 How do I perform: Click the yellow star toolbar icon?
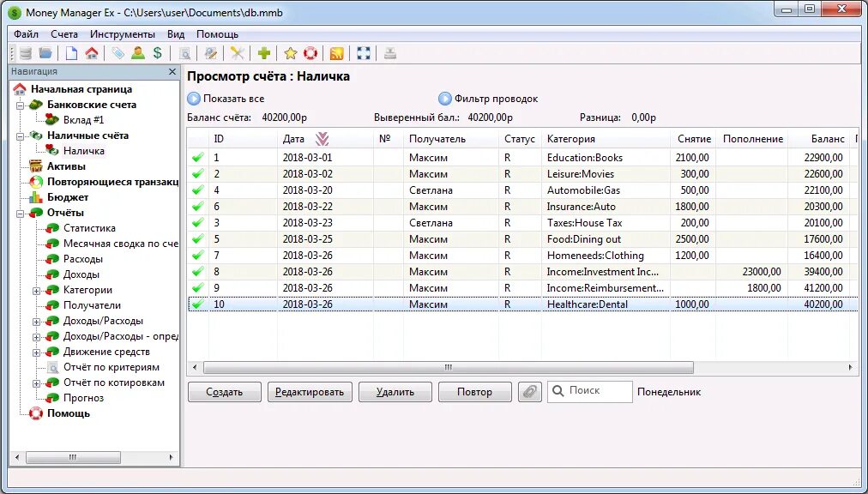coord(291,53)
